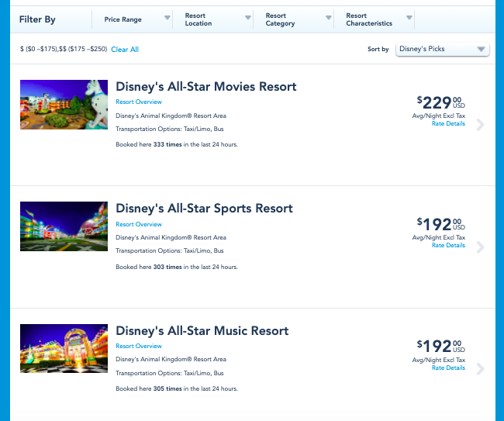Click the Disney's All-Star Sports Resort title

coord(204,209)
